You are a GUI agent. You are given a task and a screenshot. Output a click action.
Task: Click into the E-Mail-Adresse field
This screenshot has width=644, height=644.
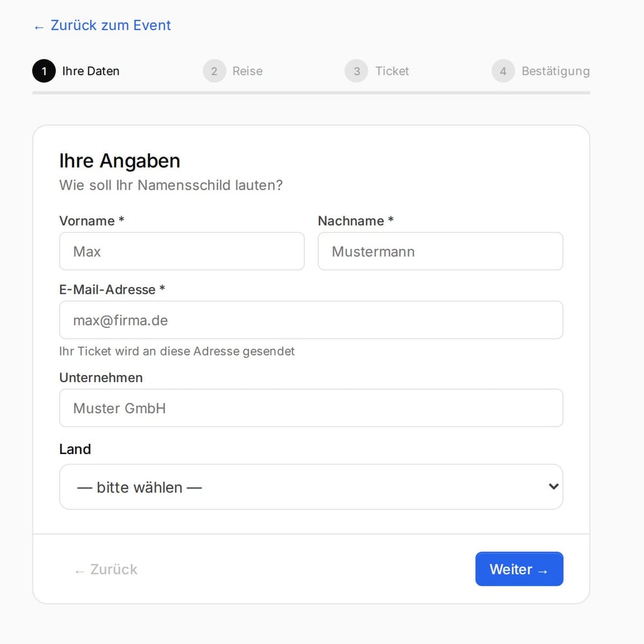point(311,320)
